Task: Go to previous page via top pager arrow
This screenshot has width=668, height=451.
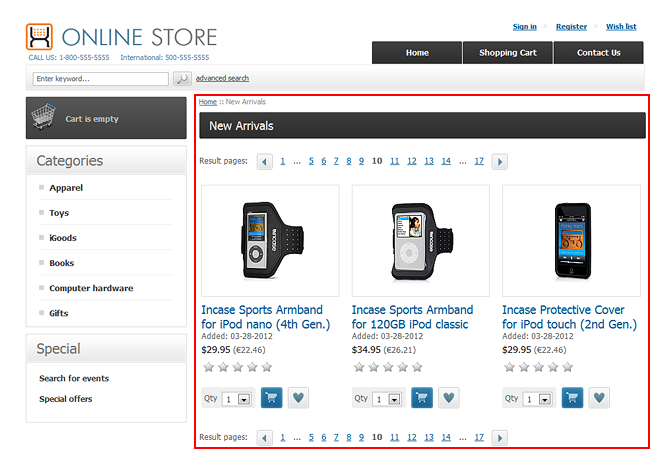Action: (265, 162)
